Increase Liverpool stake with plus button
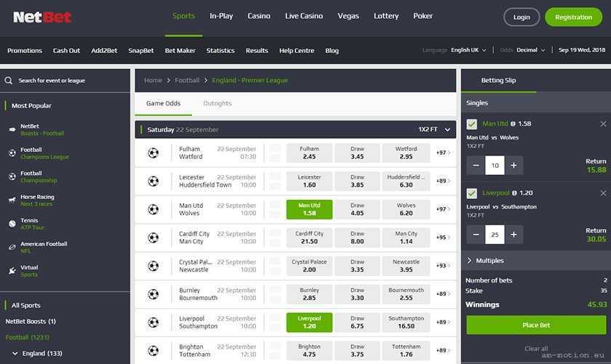This screenshot has width=611, height=364. [514, 235]
